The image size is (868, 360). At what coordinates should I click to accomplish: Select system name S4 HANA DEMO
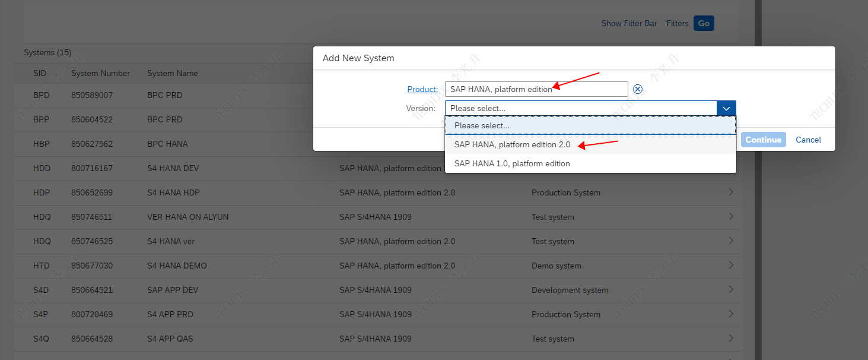click(x=177, y=266)
